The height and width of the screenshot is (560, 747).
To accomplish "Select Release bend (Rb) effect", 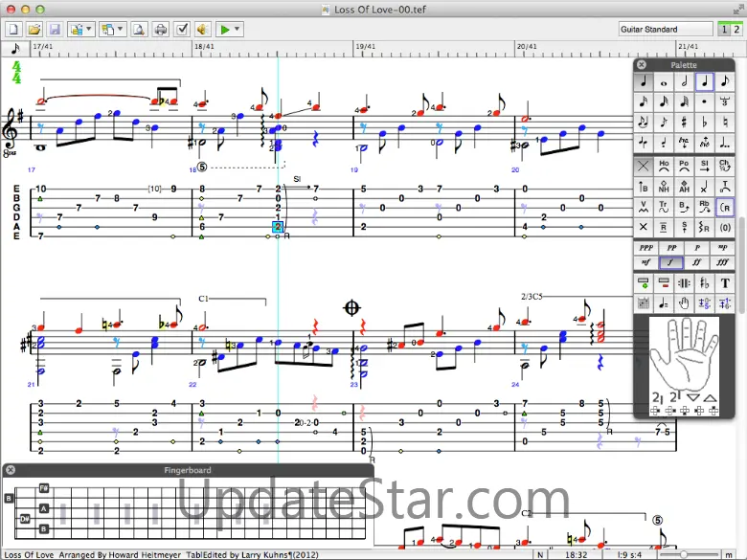I will coord(705,207).
